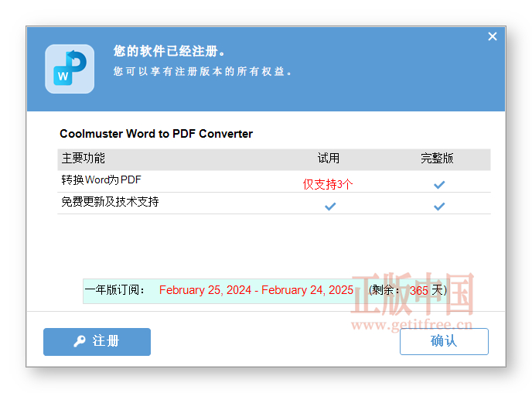Viewport: 532px width, 393px height.
Task: Click the 注册 register button
Action: 97,341
